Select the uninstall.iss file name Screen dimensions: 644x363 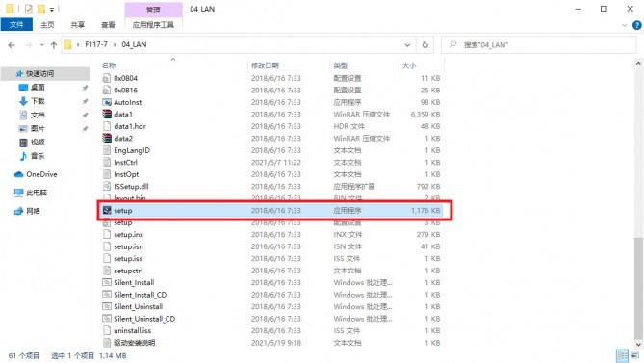(132, 330)
